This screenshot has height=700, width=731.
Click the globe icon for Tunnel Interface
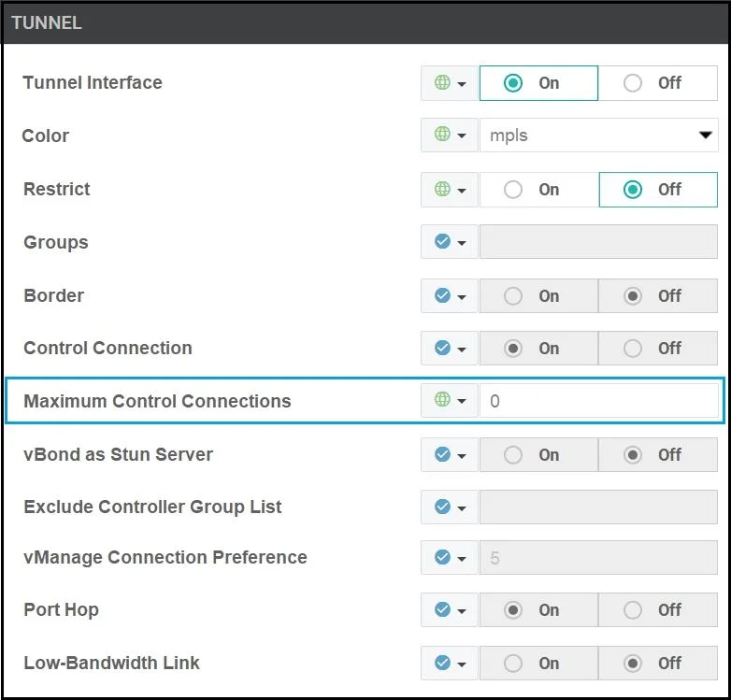click(x=442, y=82)
